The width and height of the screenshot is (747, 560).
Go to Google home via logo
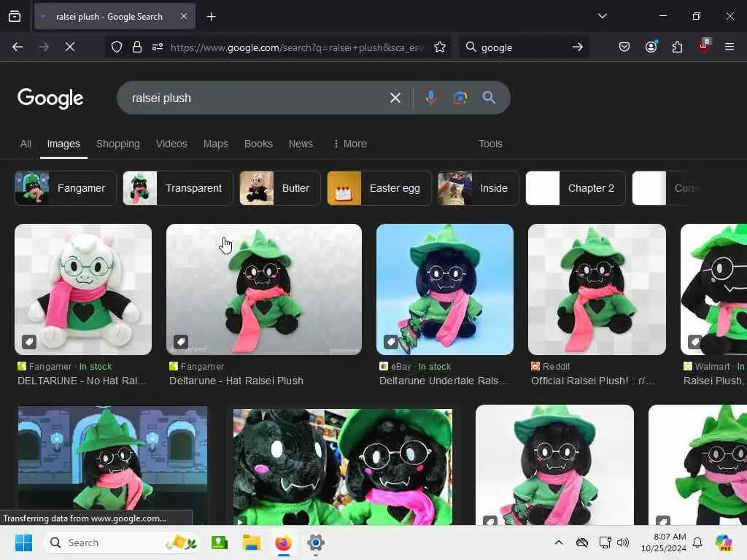[x=50, y=98]
